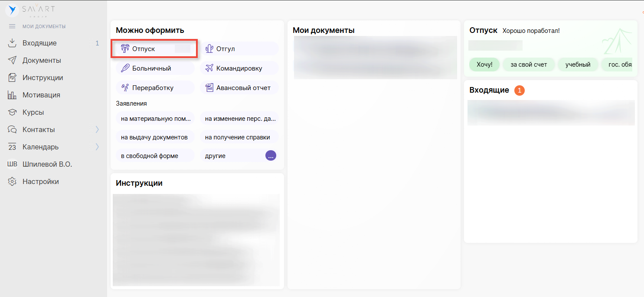The width and height of the screenshot is (644, 297).
Task: Click the Мотивация chart icon
Action: (x=12, y=95)
